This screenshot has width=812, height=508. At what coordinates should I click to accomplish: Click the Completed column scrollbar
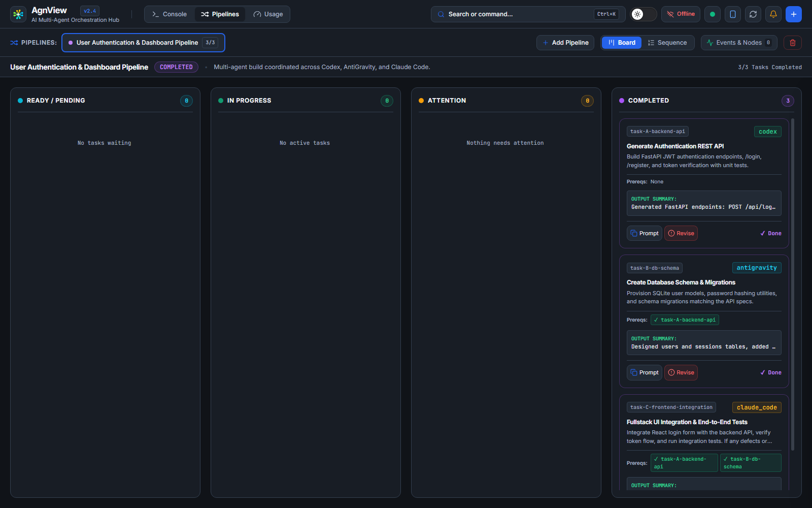click(793, 284)
